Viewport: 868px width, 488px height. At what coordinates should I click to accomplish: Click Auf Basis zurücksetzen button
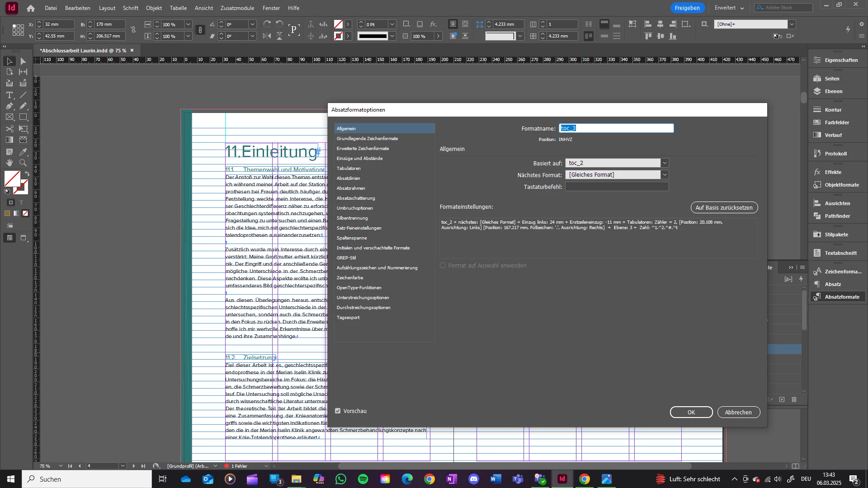point(724,207)
